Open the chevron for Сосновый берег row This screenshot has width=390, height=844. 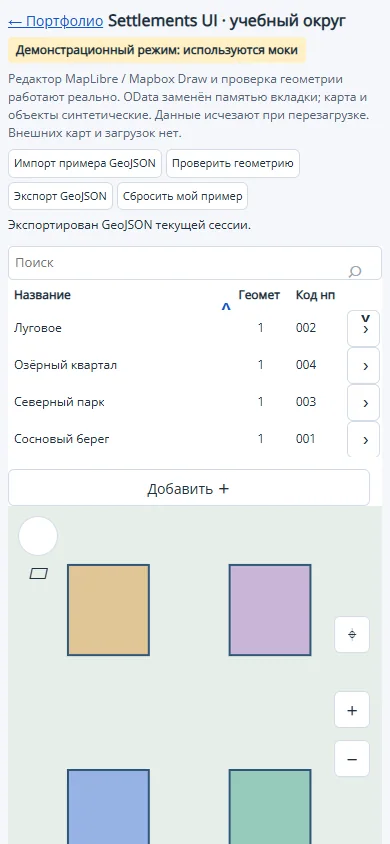(x=364, y=439)
